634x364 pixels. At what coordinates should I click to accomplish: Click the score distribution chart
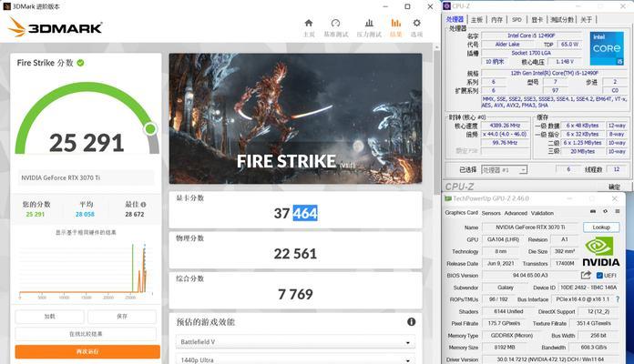[86, 268]
